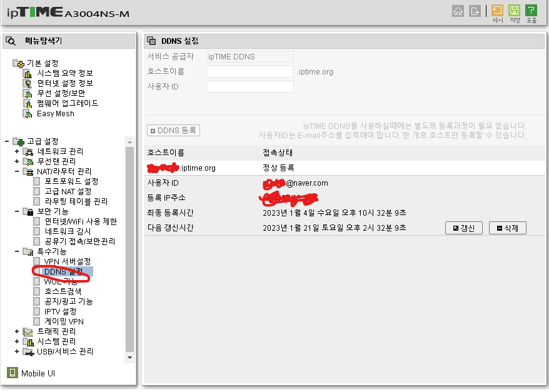549x392 pixels.
Task: Click the DDNS 등록 button
Action: click(x=173, y=131)
